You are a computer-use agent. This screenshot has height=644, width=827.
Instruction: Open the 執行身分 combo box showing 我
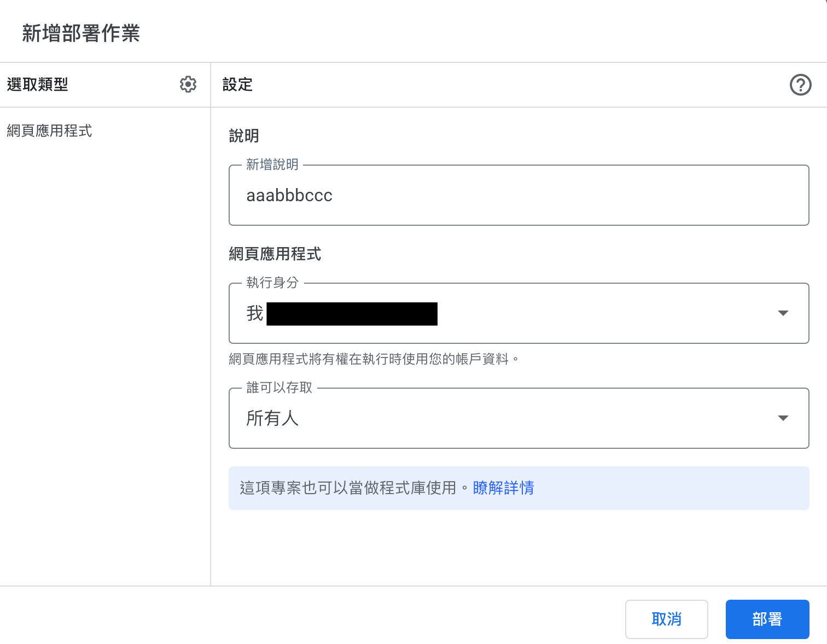click(x=492, y=313)
